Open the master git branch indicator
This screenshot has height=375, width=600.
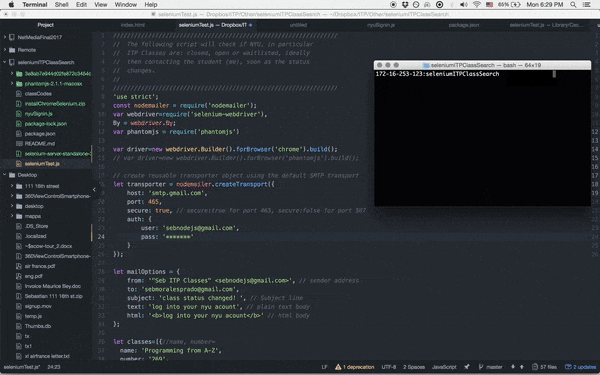tap(491, 367)
